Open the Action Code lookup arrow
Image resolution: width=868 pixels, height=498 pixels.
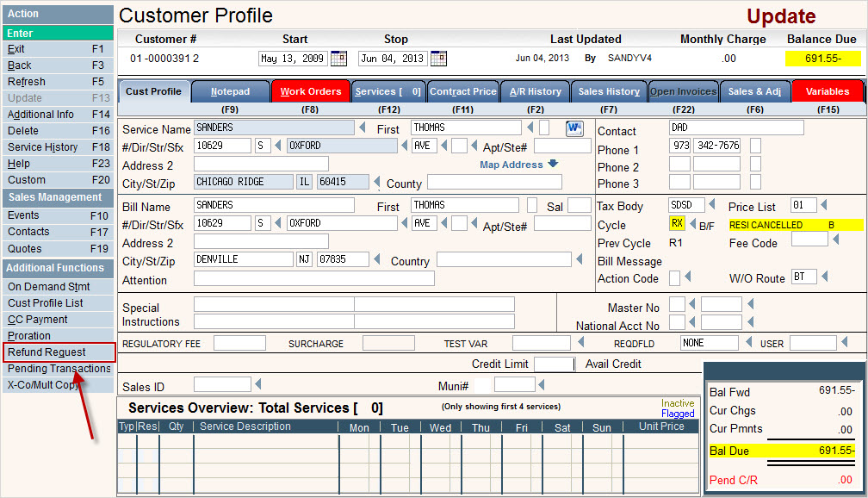point(687,276)
